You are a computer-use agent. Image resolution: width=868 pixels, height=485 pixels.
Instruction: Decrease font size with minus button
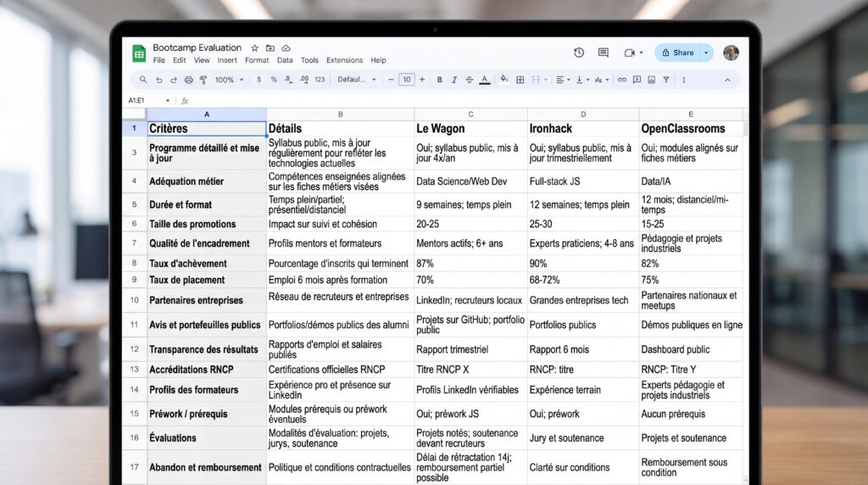point(391,80)
